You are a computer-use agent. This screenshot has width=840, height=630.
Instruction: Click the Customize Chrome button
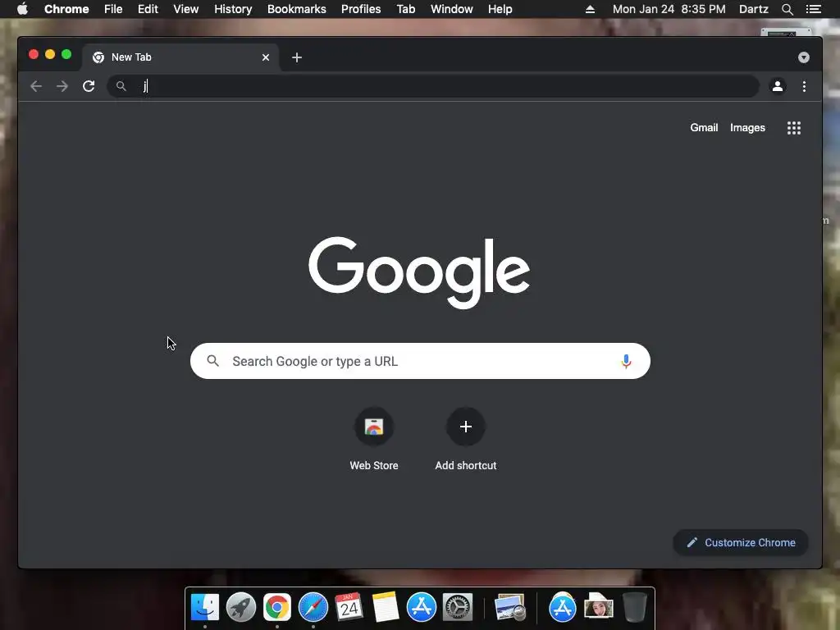[741, 543]
